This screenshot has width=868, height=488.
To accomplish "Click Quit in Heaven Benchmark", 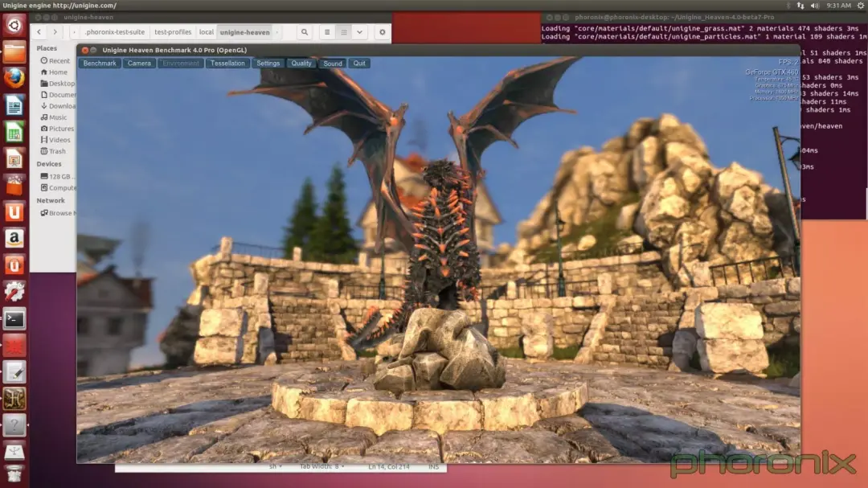I will pyautogui.click(x=359, y=64).
